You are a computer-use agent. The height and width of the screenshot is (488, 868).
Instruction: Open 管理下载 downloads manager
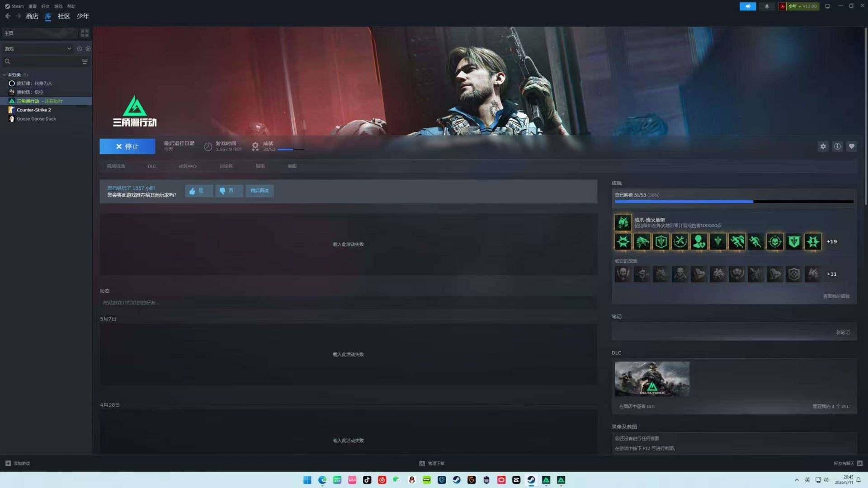tap(432, 464)
